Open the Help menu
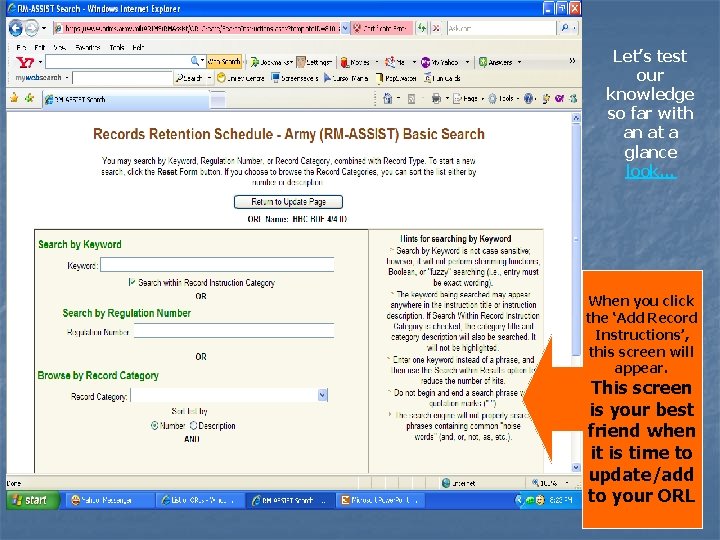 tap(138, 47)
